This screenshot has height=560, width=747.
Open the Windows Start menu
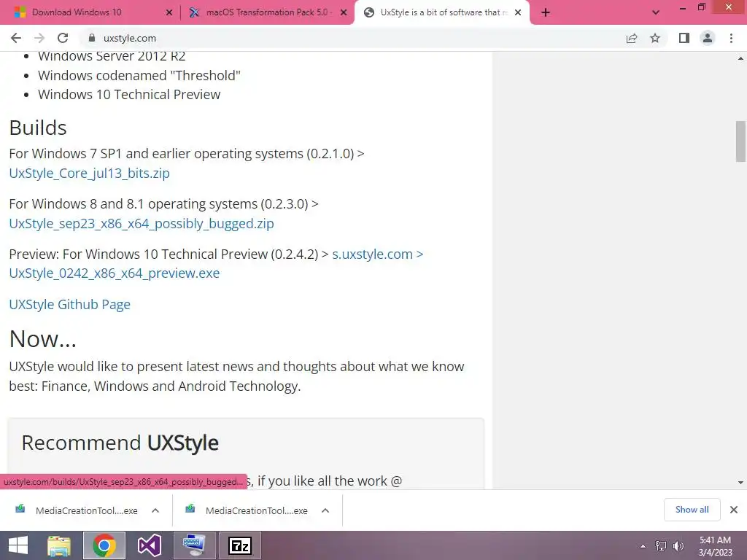(18, 545)
